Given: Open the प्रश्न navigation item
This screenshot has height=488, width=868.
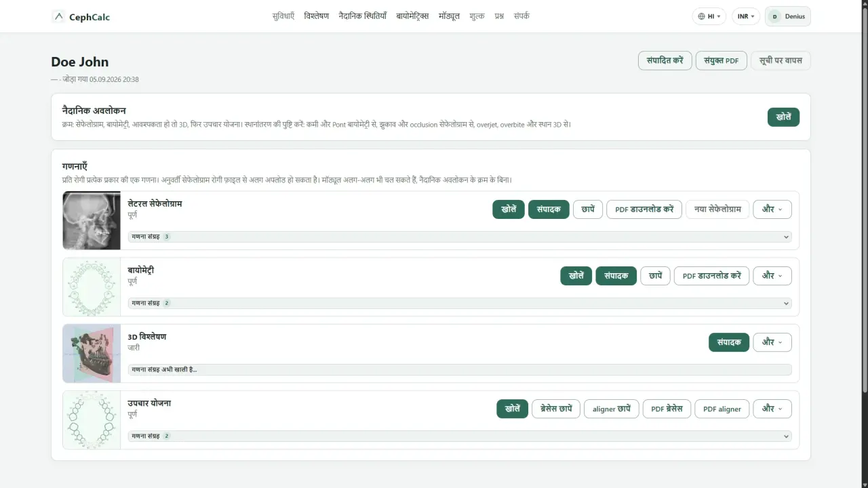Looking at the screenshot, I should 499,16.
